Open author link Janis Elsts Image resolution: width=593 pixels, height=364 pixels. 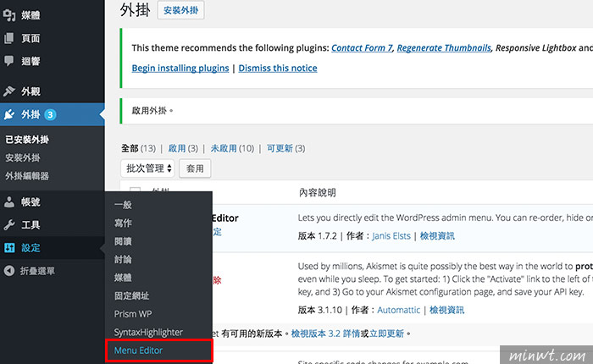tap(391, 236)
